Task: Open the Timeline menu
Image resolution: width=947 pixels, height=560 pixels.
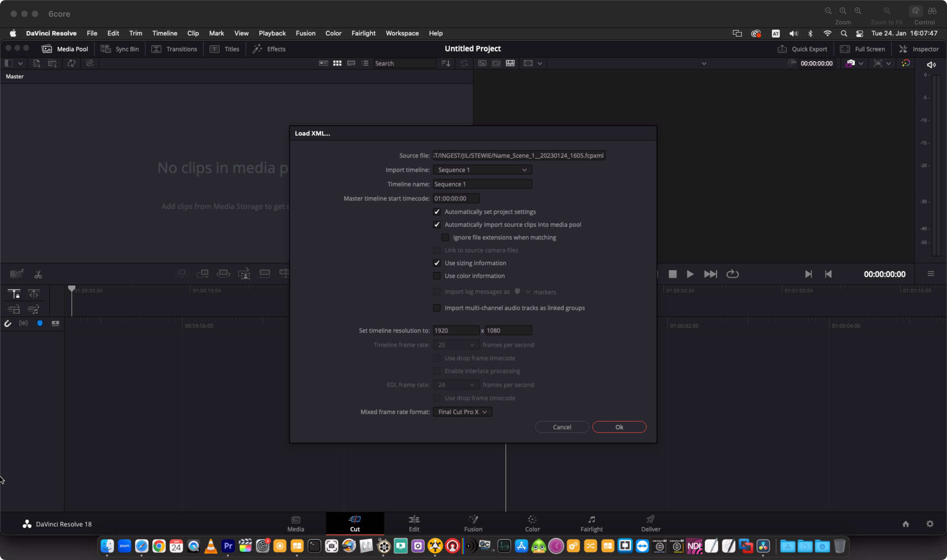Action: [x=165, y=33]
